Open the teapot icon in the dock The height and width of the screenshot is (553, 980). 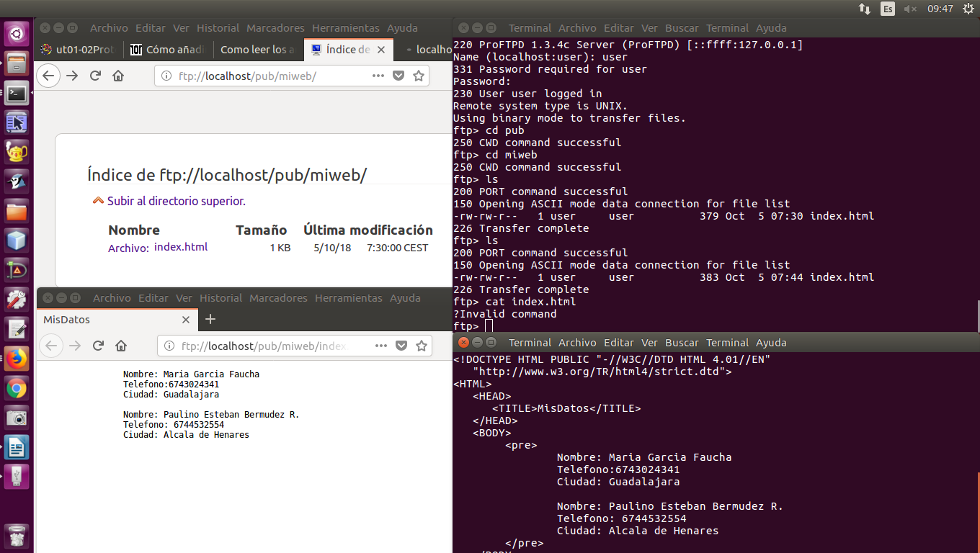pos(17,151)
